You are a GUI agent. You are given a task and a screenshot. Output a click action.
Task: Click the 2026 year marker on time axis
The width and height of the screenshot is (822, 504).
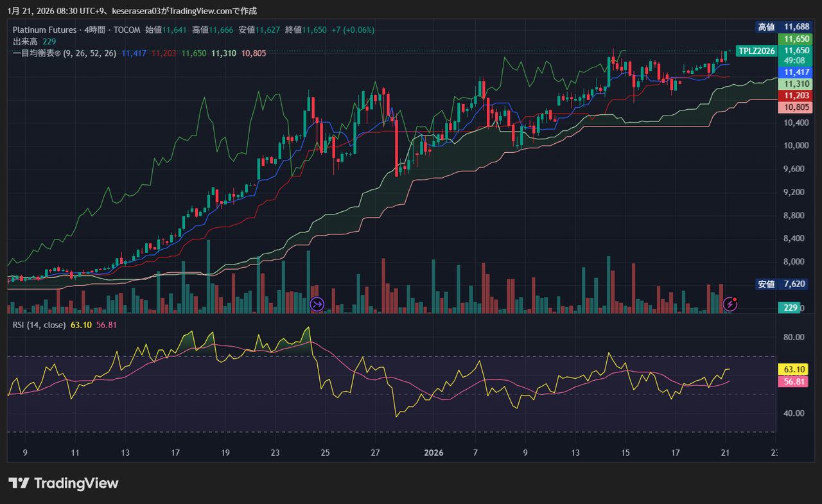(x=434, y=453)
